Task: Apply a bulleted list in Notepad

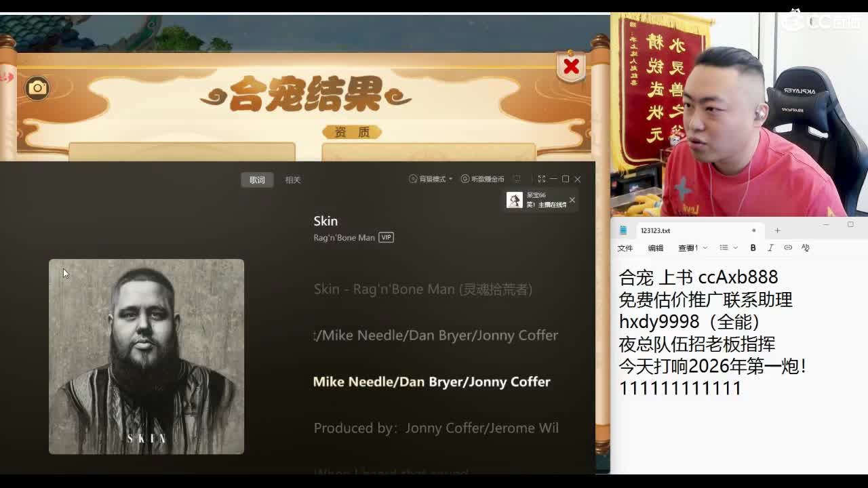Action: [722, 247]
